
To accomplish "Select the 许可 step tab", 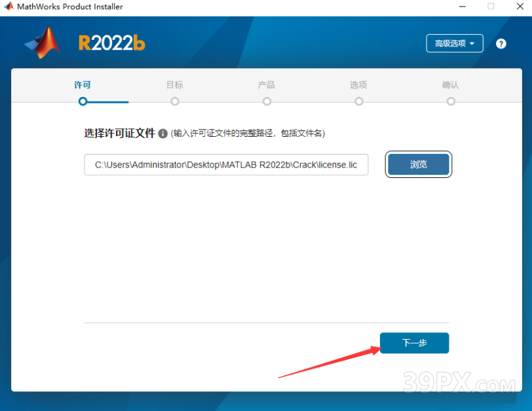I will pyautogui.click(x=83, y=84).
